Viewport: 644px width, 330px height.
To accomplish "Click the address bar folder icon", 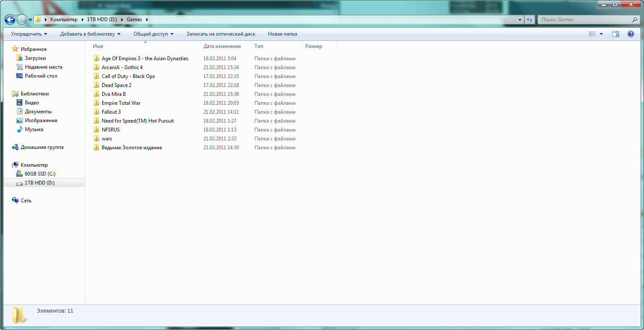I will click(x=38, y=20).
